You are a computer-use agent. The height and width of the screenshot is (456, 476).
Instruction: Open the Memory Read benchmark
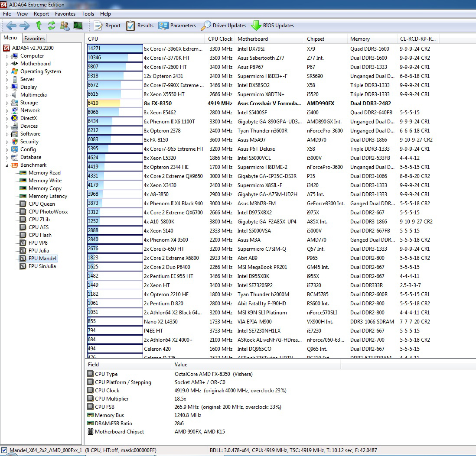(45, 172)
